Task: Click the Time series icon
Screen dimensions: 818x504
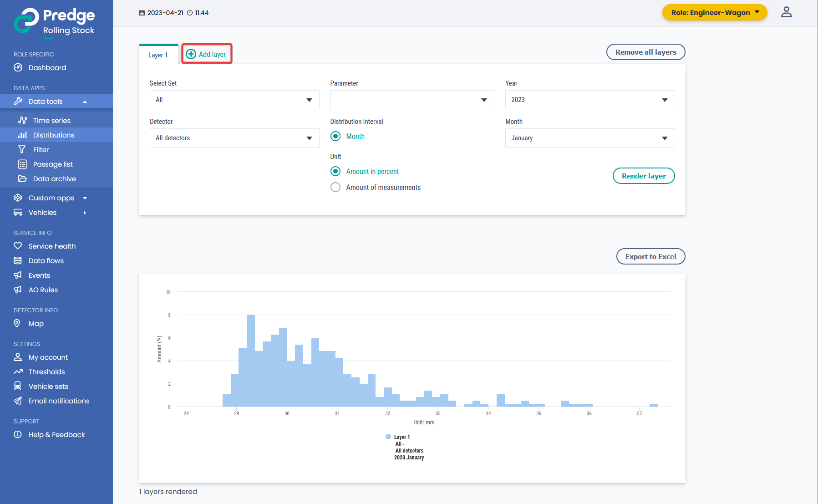Action: tap(22, 121)
